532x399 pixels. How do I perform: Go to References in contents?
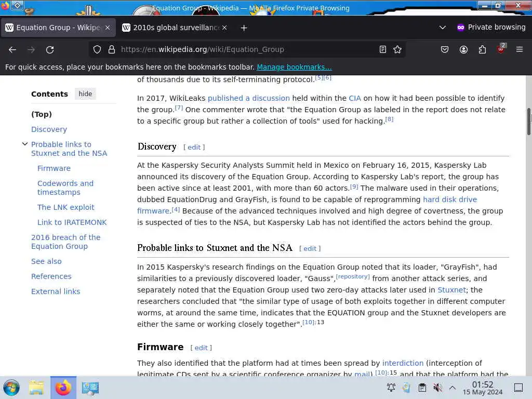point(51,276)
